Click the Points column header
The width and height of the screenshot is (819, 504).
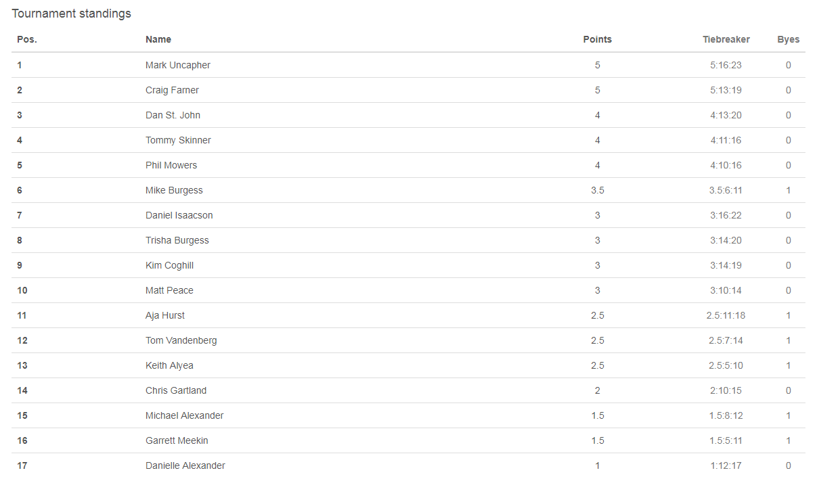[597, 39]
